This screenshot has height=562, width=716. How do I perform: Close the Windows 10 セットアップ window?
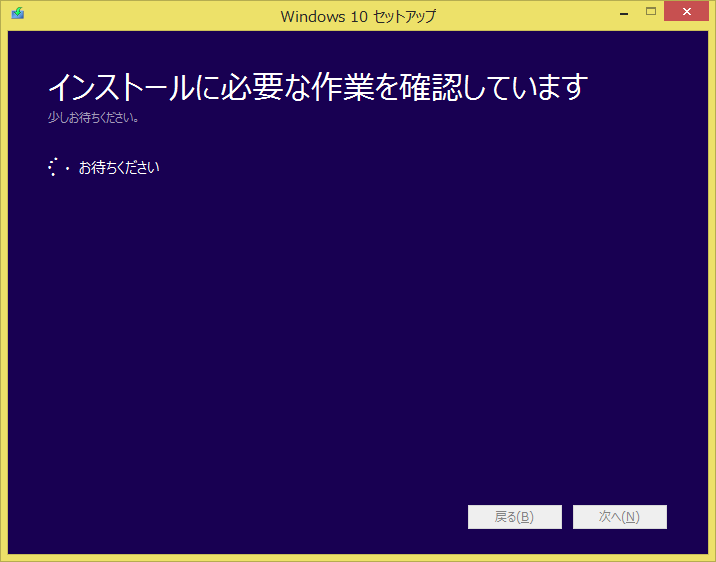tap(686, 11)
